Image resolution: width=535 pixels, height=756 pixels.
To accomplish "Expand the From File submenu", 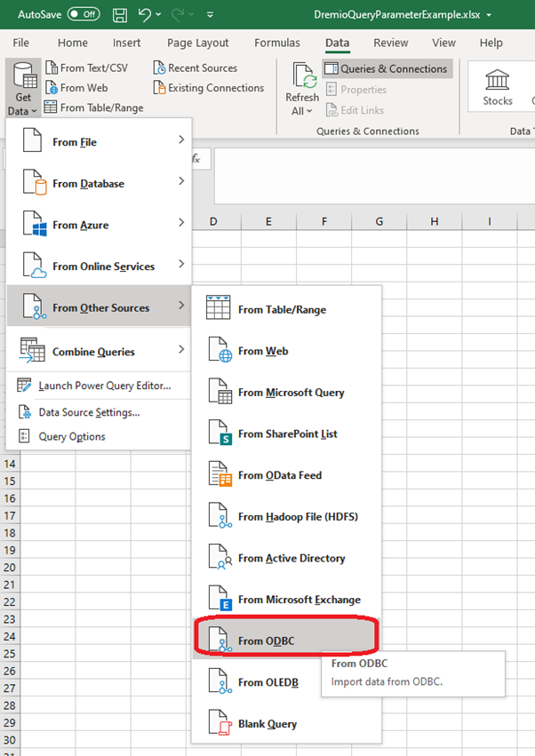I will coord(99,142).
